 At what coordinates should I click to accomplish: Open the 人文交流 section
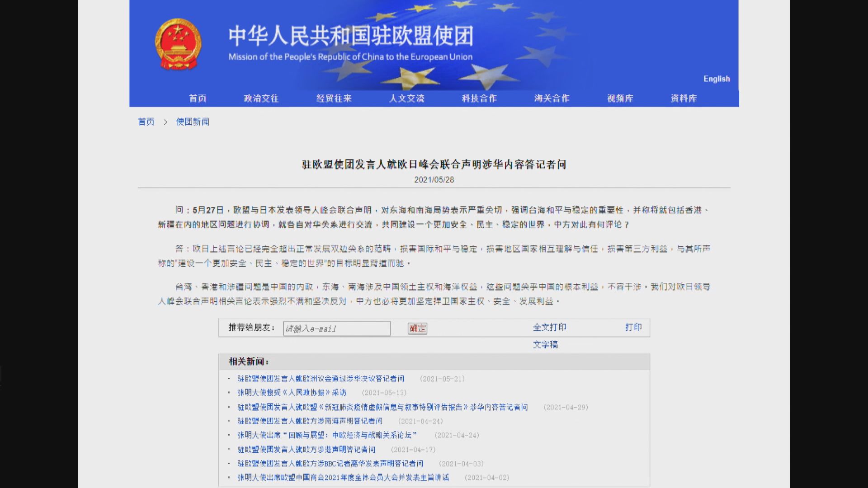pos(407,98)
